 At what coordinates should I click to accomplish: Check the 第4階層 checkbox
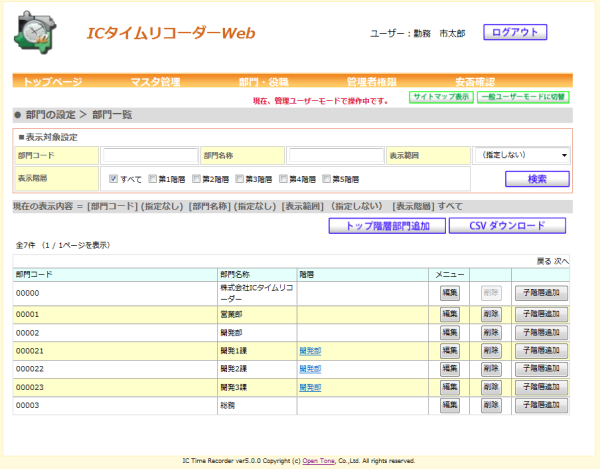283,179
